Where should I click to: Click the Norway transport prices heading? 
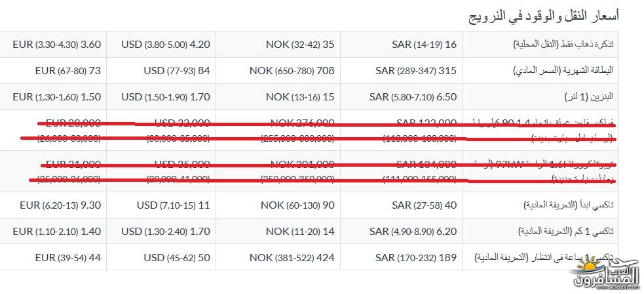click(544, 16)
